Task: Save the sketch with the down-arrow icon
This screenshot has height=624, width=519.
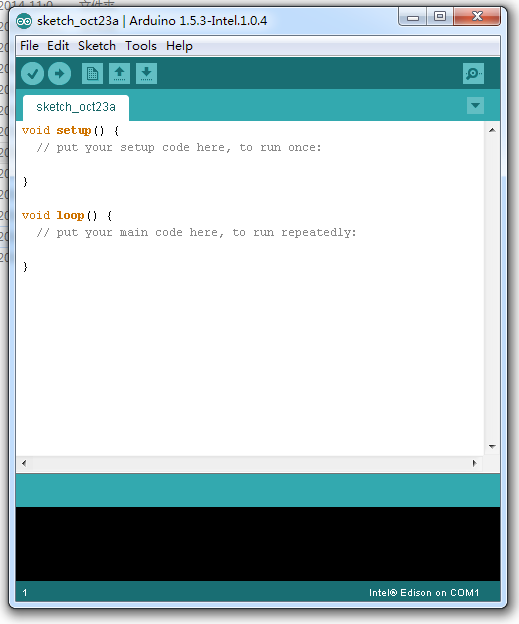Action: coord(146,74)
